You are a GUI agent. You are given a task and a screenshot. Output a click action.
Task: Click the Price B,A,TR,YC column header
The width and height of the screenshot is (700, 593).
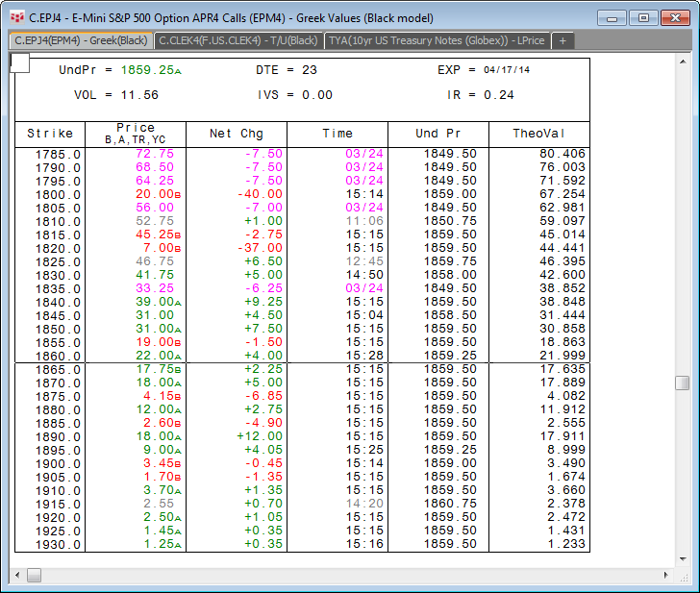(x=136, y=134)
